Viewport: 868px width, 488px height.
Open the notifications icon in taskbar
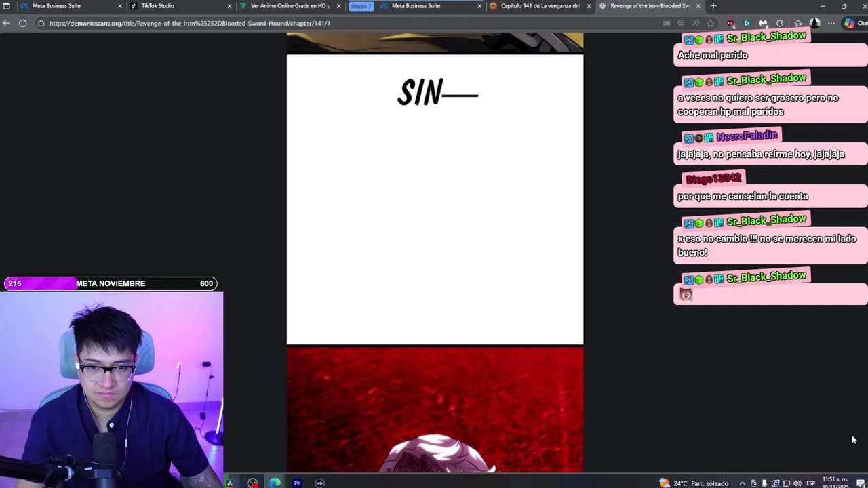(x=860, y=483)
